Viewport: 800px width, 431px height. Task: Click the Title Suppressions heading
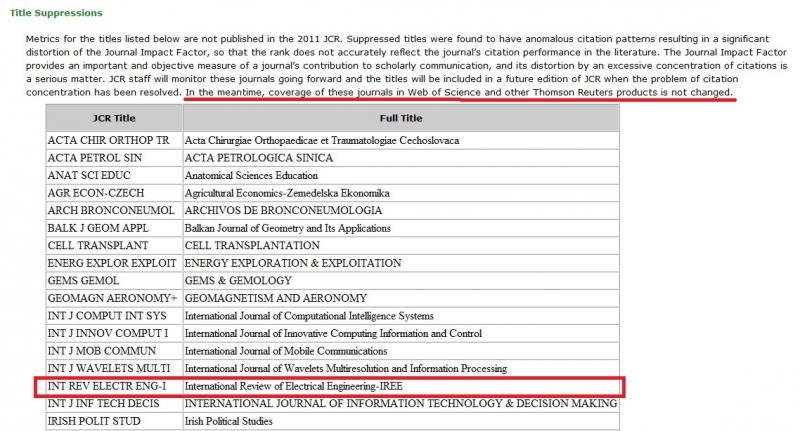coord(56,13)
